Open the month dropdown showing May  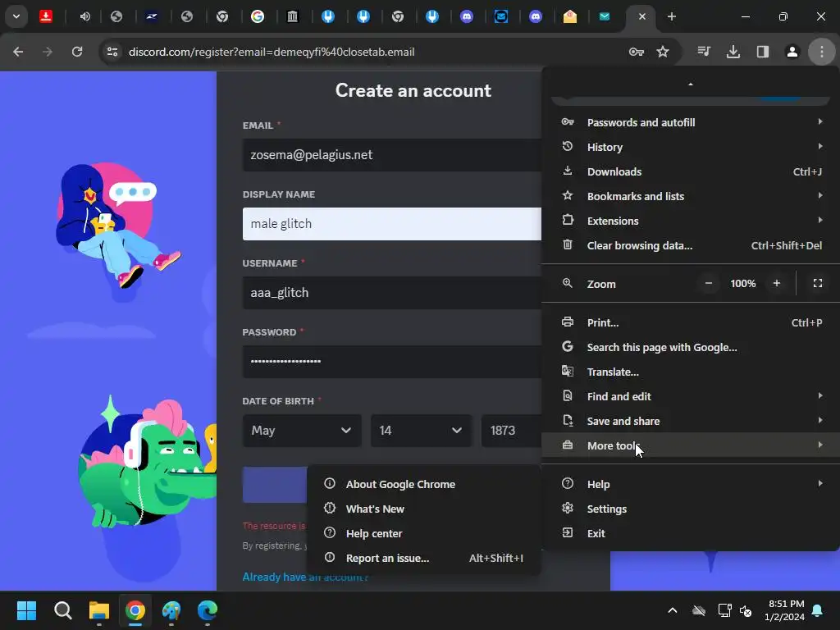click(x=302, y=431)
